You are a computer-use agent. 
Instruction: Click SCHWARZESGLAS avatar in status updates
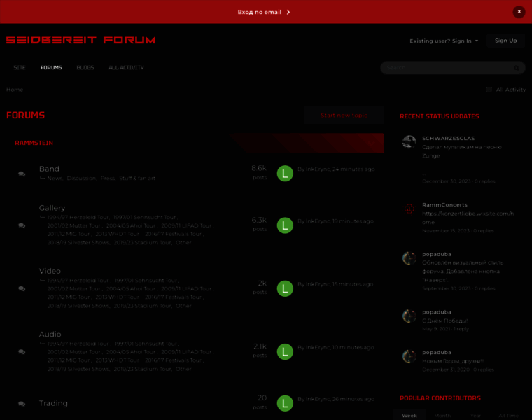409,142
